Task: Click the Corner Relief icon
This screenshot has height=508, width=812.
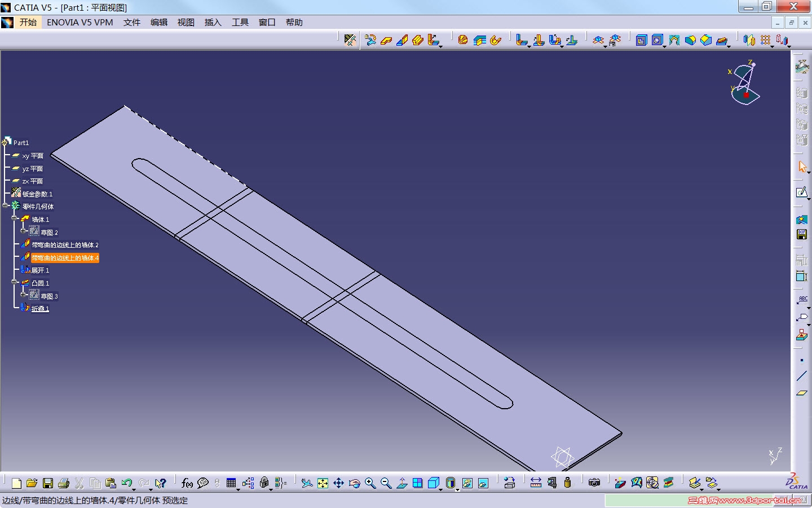Action: [674, 40]
